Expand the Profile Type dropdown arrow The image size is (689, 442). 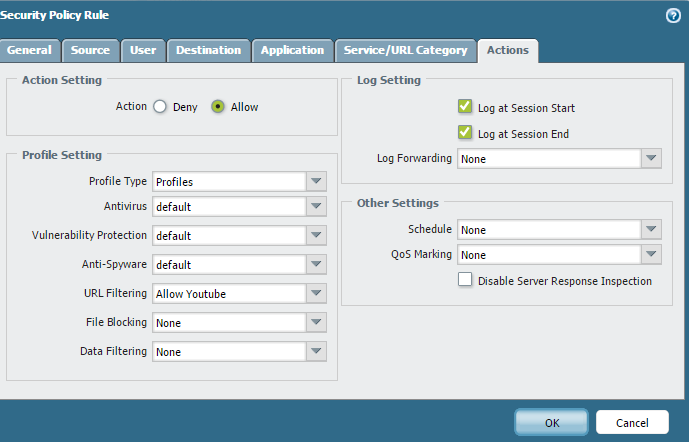click(316, 182)
